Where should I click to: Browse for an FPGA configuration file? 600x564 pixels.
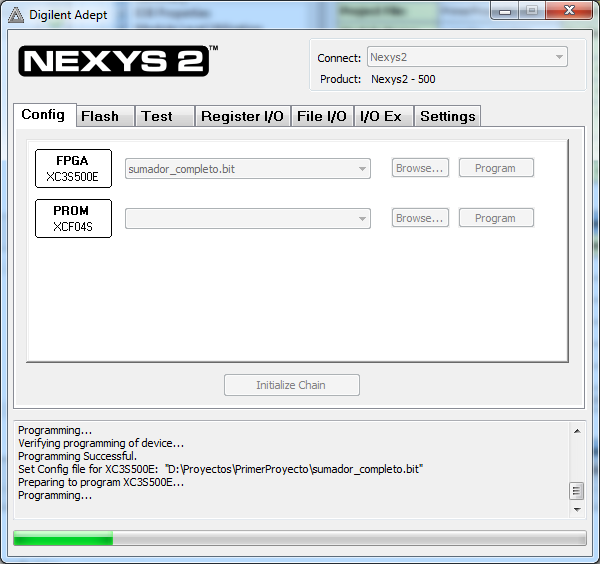coord(420,168)
